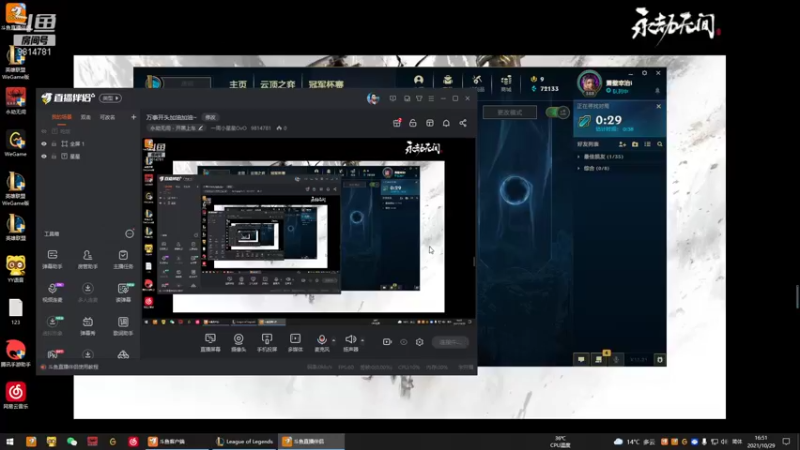This screenshot has height=450, width=800.
Task: Open the round icon beside 工具箱 header
Action: click(x=129, y=234)
